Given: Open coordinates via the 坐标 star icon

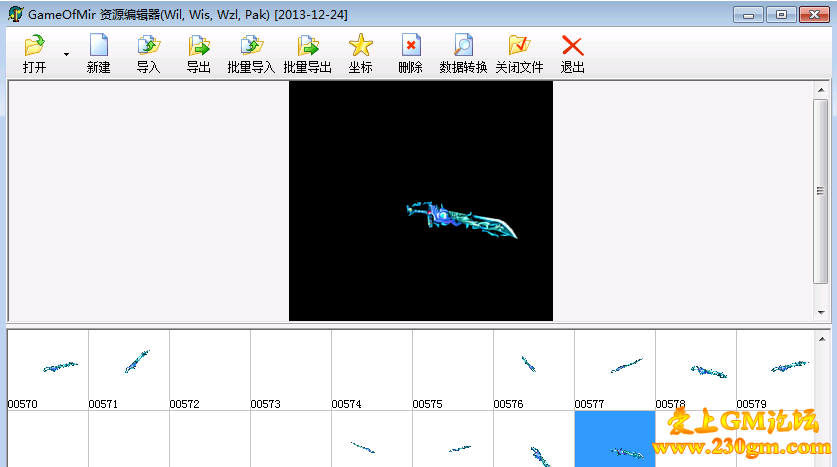Looking at the screenshot, I should tap(360, 53).
